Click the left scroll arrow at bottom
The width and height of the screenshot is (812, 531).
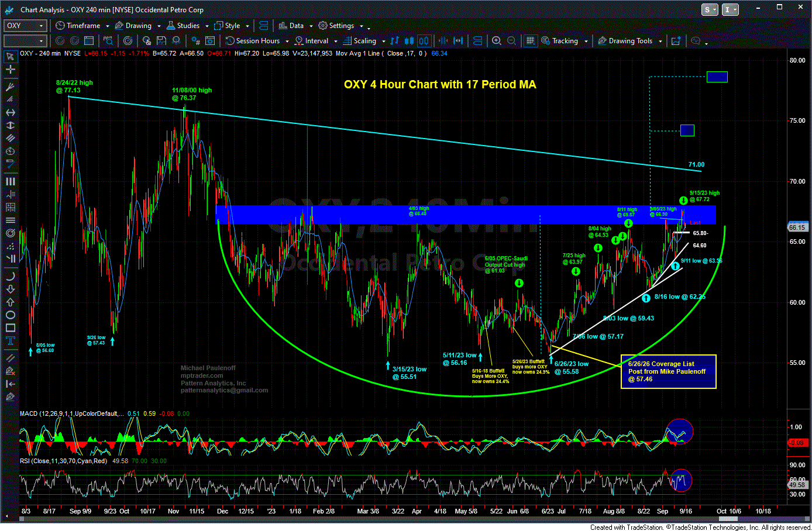(8, 518)
